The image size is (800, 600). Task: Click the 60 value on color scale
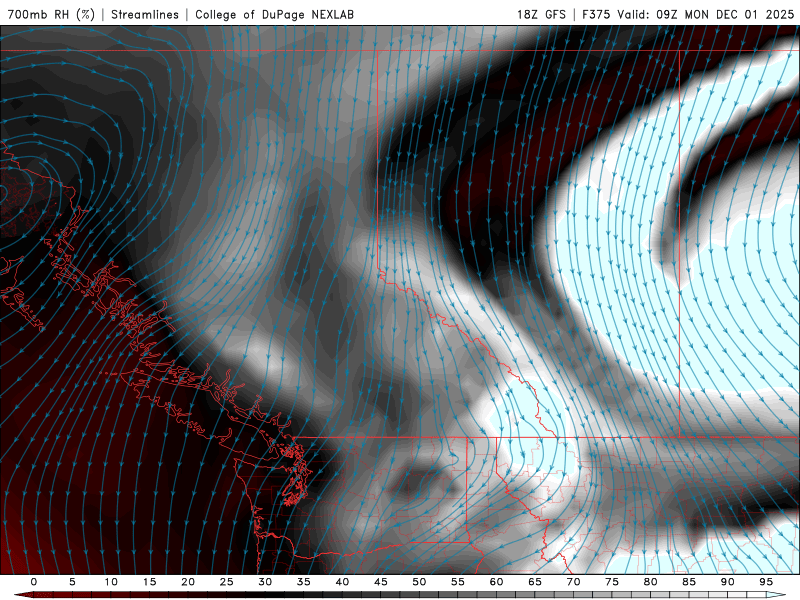(x=496, y=582)
